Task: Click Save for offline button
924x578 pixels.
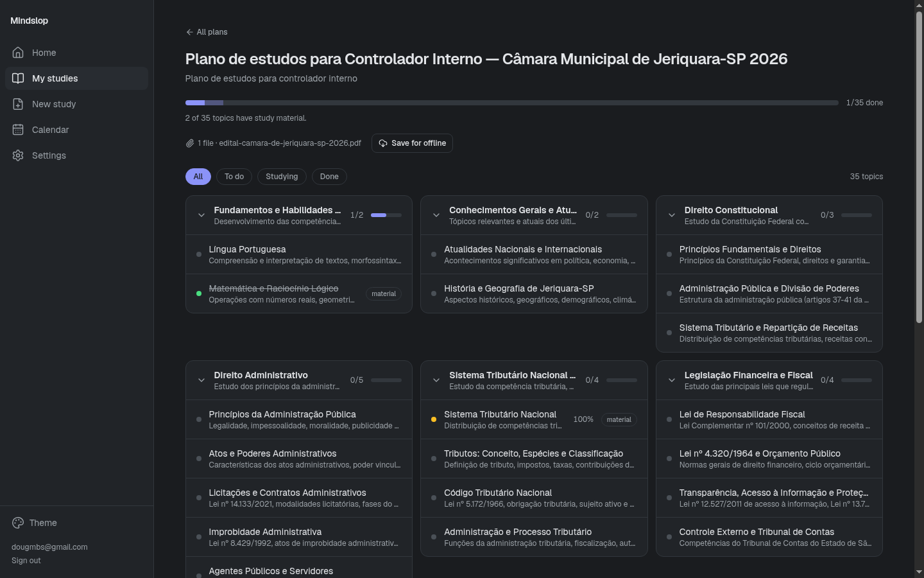Action: point(412,143)
